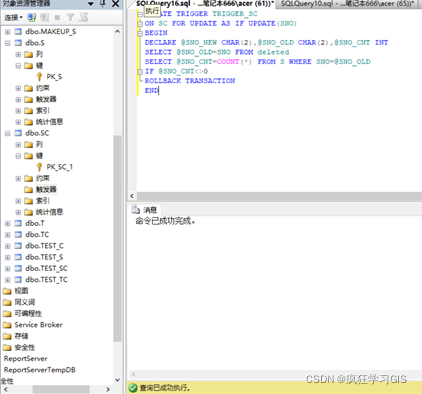Close the Object Explorer panel
The image size is (422, 394).
pyautogui.click(x=115, y=4)
